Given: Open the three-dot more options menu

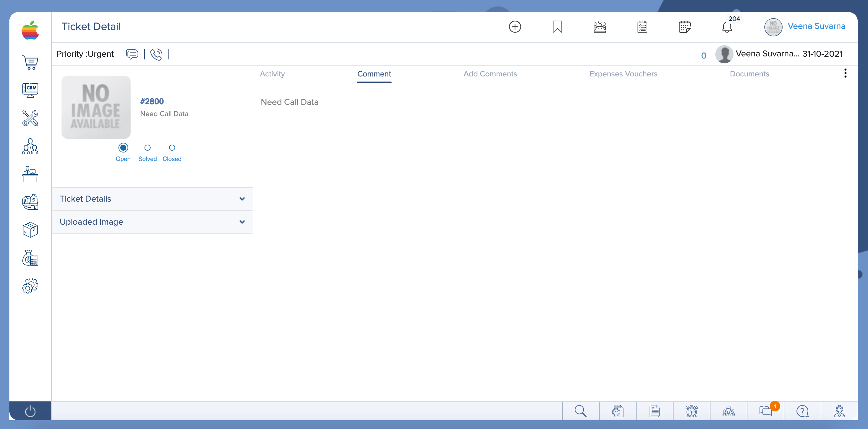Looking at the screenshot, I should (845, 73).
